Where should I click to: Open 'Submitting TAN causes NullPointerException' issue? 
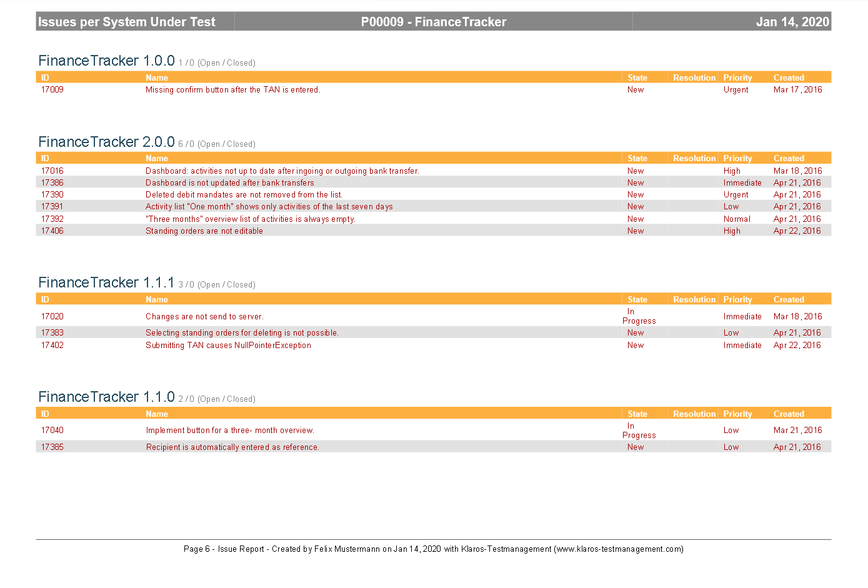click(x=228, y=346)
